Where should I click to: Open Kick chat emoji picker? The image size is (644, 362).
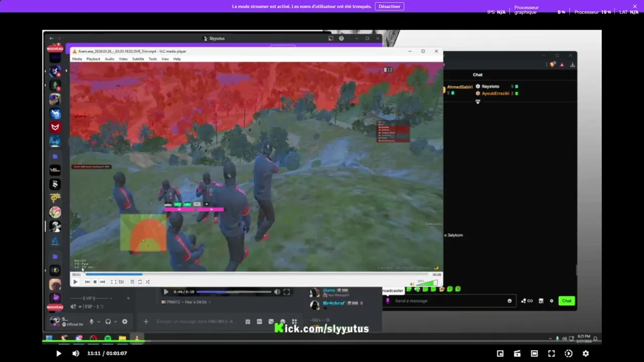[x=510, y=301]
